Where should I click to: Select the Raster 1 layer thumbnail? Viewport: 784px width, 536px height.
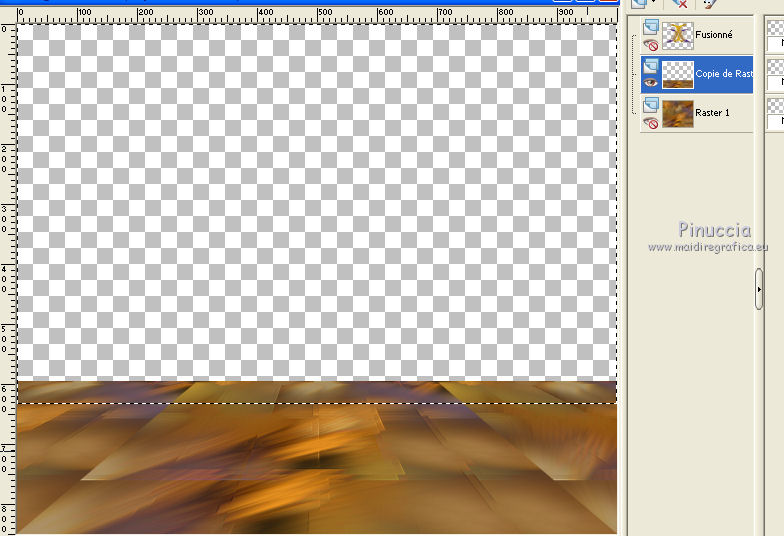(678, 114)
